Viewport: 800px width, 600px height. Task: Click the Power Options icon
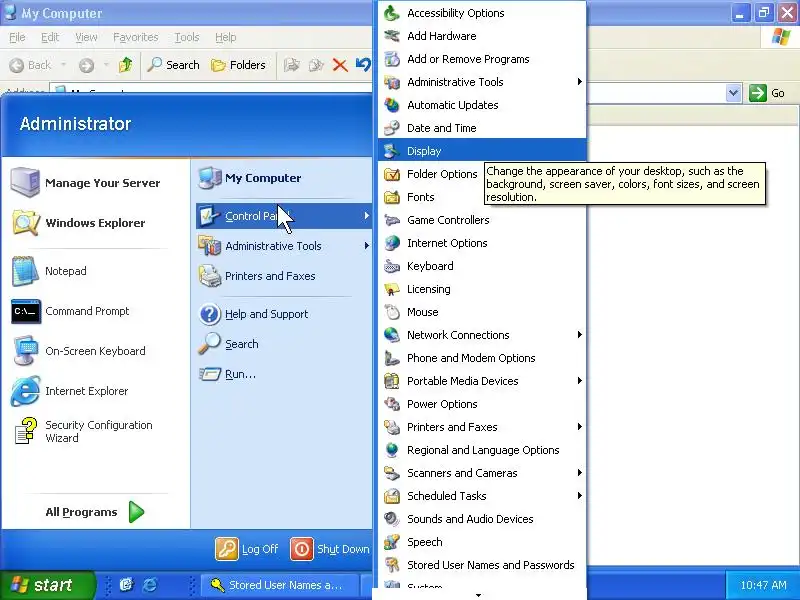[391, 404]
